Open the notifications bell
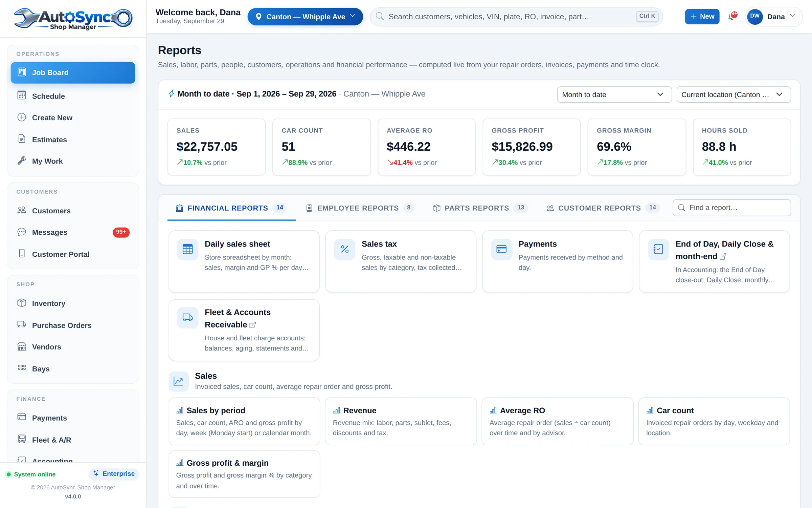The image size is (812, 508). coord(733,16)
